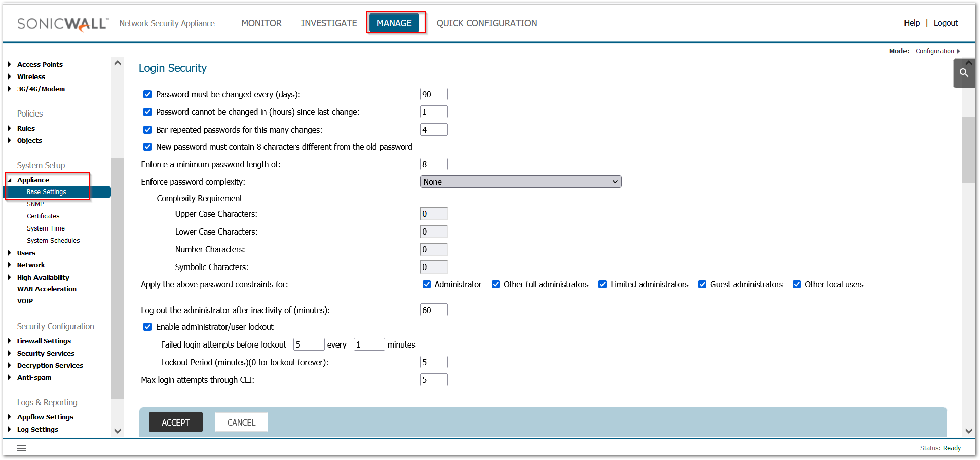Open VOIP in sidebar
Image resolution: width=980 pixels, height=460 pixels.
click(x=25, y=301)
